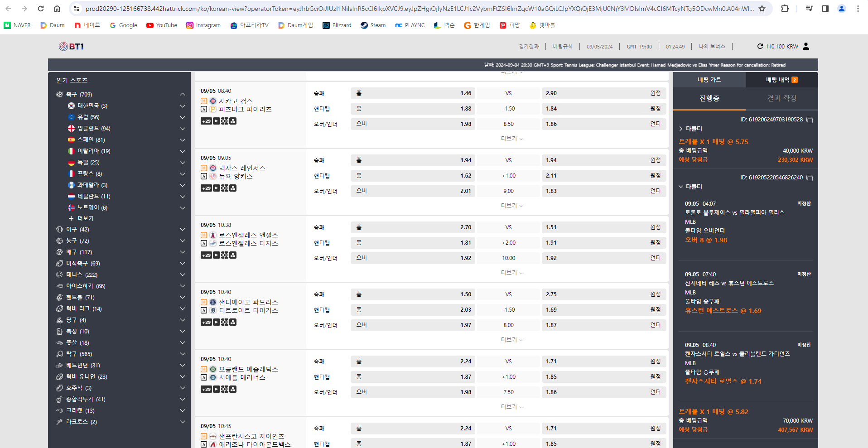Open +29 markets for Texas Rangers match

pos(207,188)
